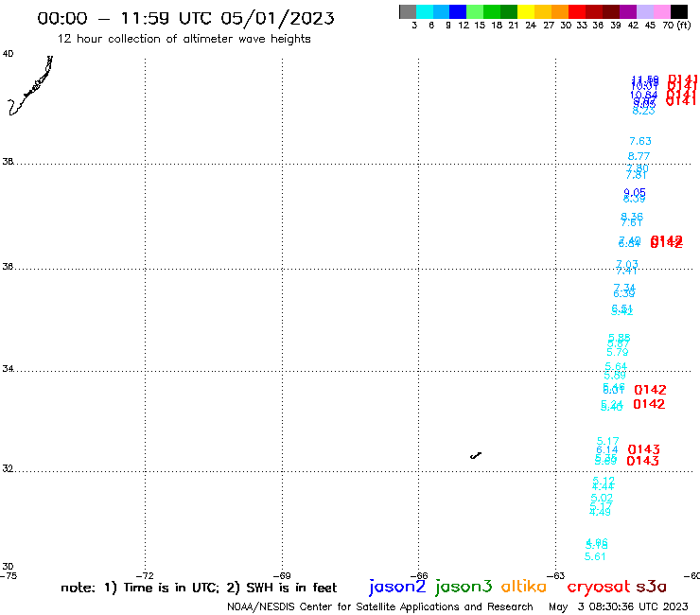Screen dimensions: 700x615
Task: Select the orange swatch in the legend
Action: pyautogui.click(x=560, y=11)
